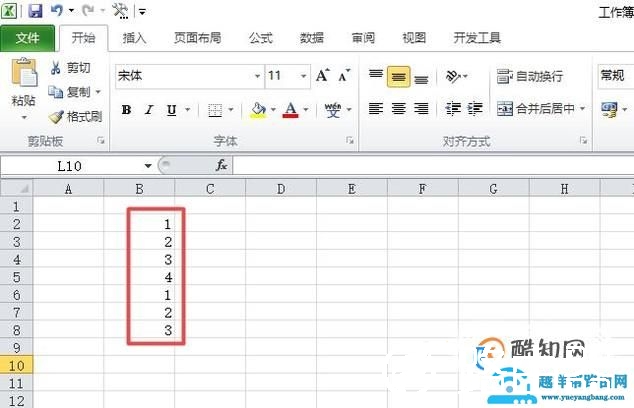Open the 开发工具 Developer tab

pyautogui.click(x=477, y=38)
